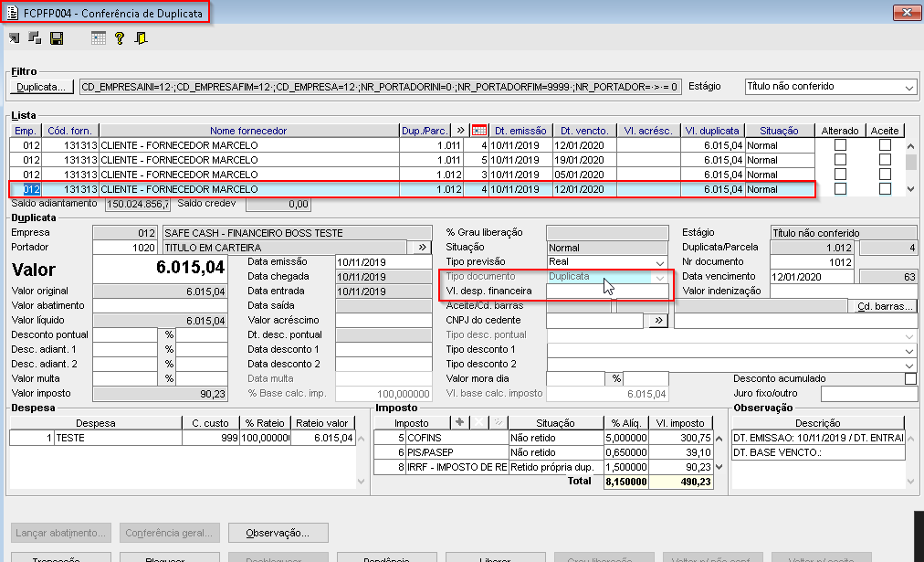The image size is (924, 562).
Task: Click the first arrow icon in the toolbar
Action: pyautogui.click(x=16, y=38)
